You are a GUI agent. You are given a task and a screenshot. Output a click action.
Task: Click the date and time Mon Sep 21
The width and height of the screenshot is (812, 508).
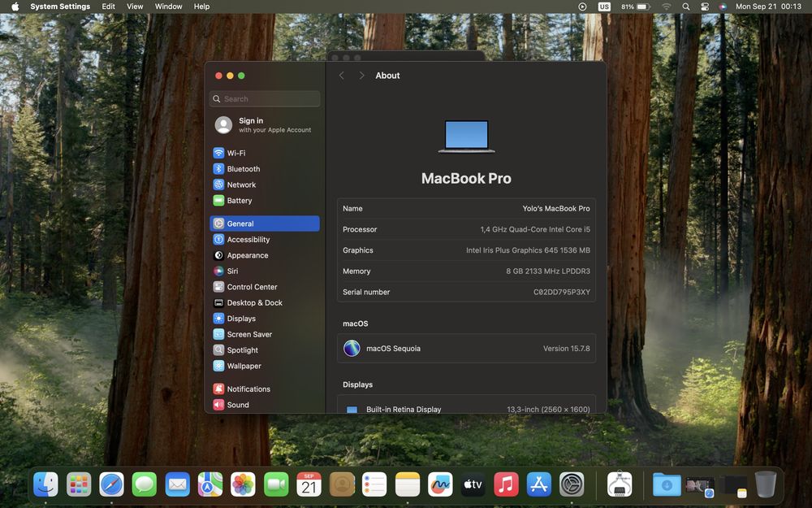[768, 7]
